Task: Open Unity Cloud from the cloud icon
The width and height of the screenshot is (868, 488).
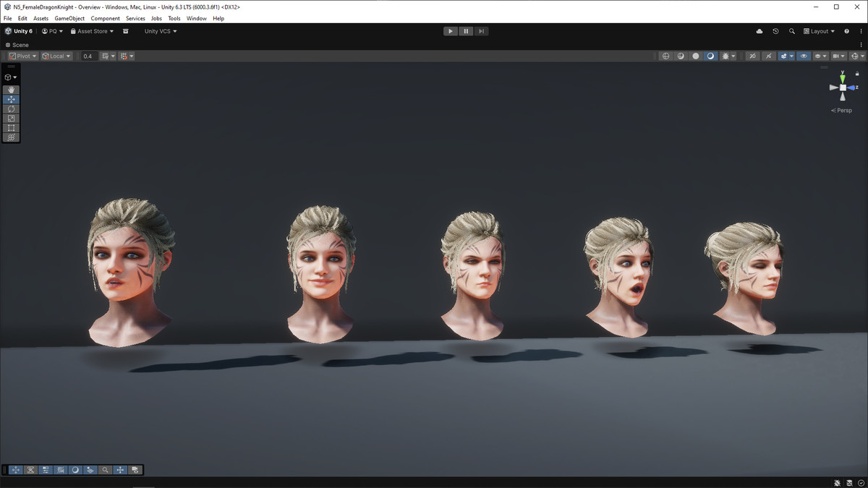Action: [x=759, y=31]
